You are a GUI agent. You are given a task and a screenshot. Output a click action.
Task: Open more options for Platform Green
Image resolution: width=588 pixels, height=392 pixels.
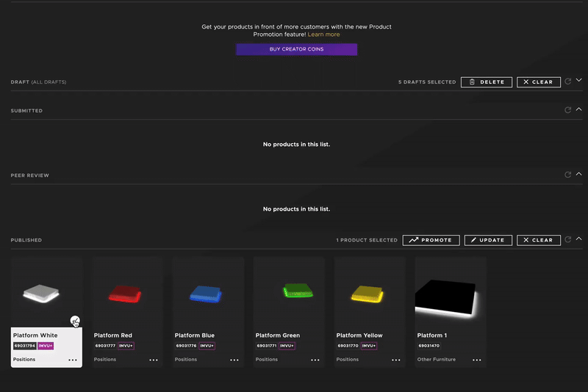pyautogui.click(x=315, y=360)
